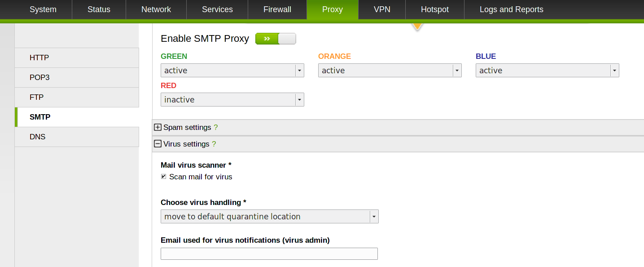The image size is (644, 267).
Task: Select HTTP in the proxy sidebar
Action: (77, 58)
